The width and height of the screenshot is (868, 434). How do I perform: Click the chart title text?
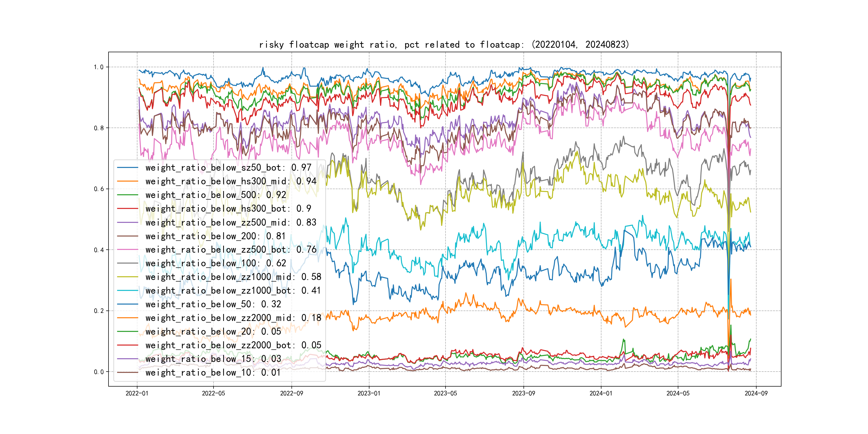444,44
